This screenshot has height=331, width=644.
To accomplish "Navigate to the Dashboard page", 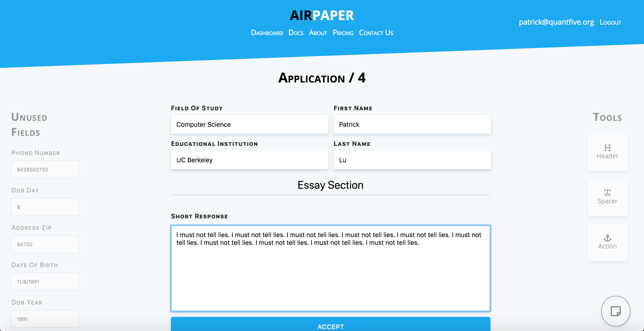I will pyautogui.click(x=267, y=33).
